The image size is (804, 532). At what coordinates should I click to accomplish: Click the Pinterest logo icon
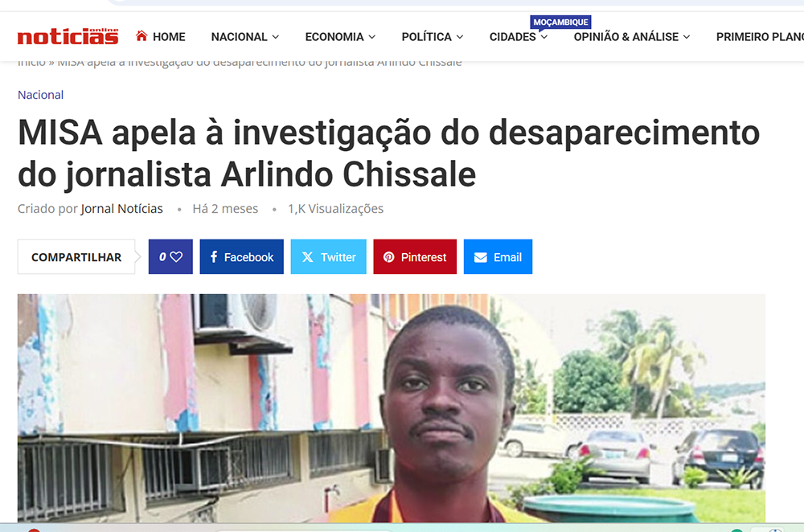[x=388, y=257]
